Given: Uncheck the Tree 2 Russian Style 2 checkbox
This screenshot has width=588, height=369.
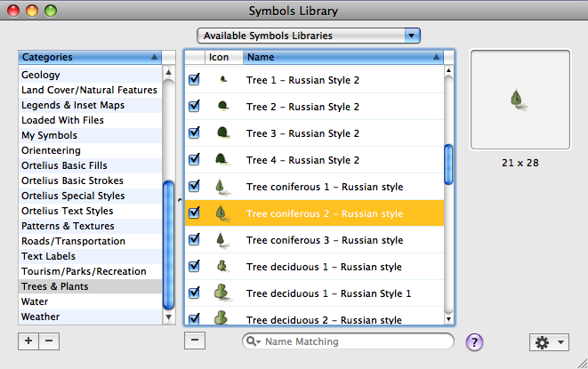Looking at the screenshot, I should 195,107.
